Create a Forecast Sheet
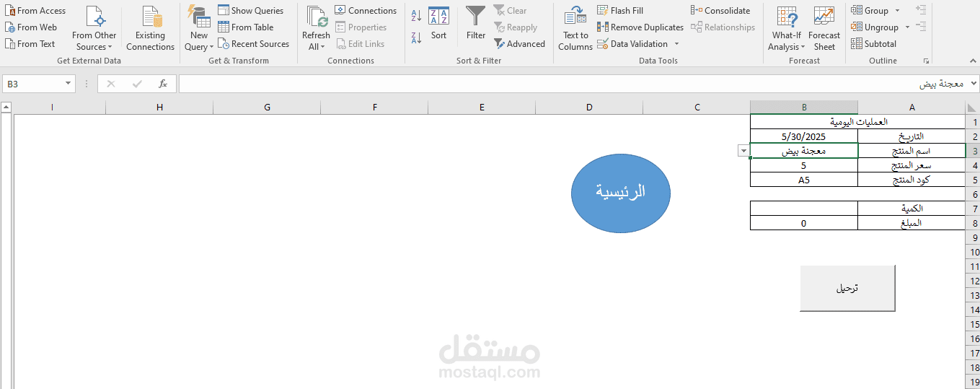 [824, 28]
